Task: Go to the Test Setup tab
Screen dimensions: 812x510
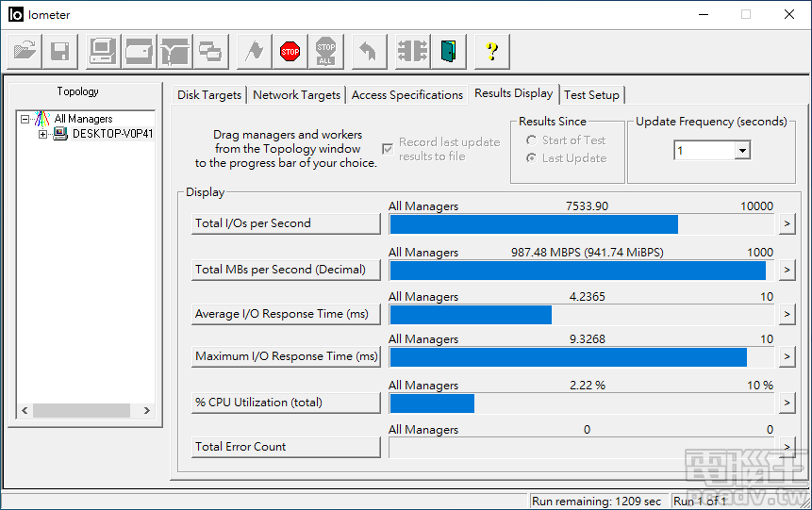Action: tap(591, 95)
